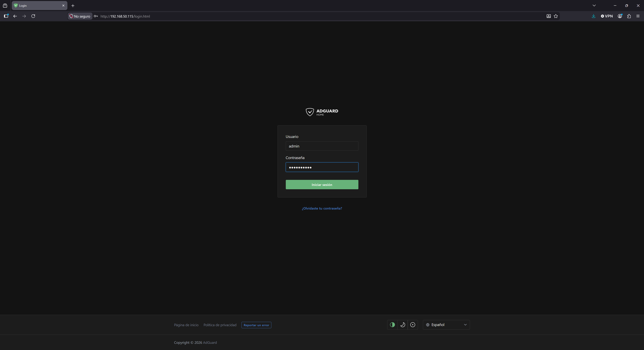The width and height of the screenshot is (644, 350).
Task: Bookmark the page with the star icon
Action: point(556,16)
